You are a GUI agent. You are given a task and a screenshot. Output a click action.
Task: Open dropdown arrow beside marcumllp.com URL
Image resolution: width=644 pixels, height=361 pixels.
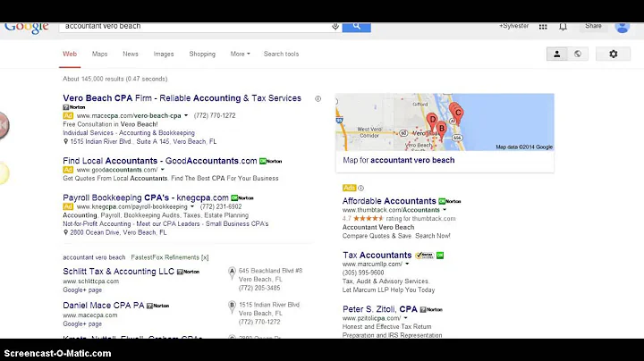coord(407,264)
